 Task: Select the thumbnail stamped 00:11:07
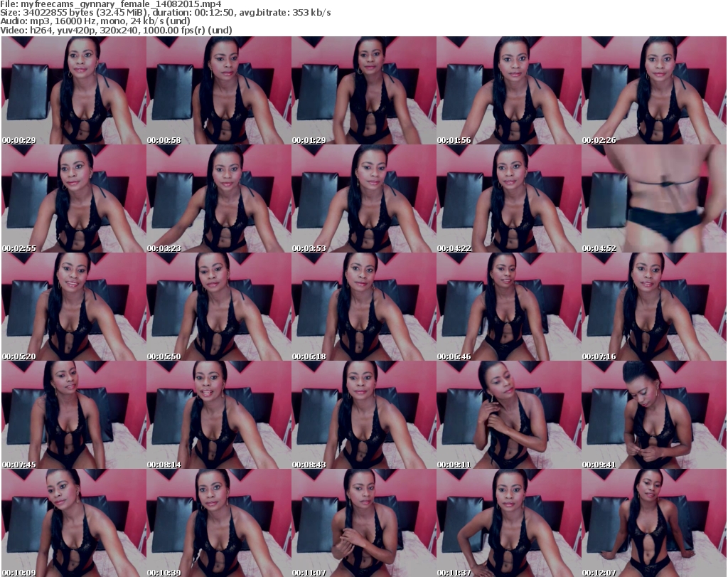pos(364,523)
